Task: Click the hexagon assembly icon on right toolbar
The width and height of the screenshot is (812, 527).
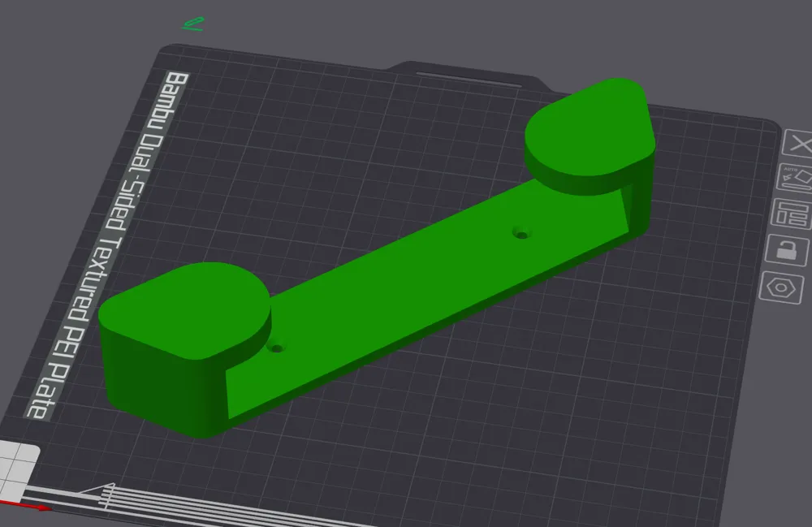Action: pyautogui.click(x=780, y=287)
